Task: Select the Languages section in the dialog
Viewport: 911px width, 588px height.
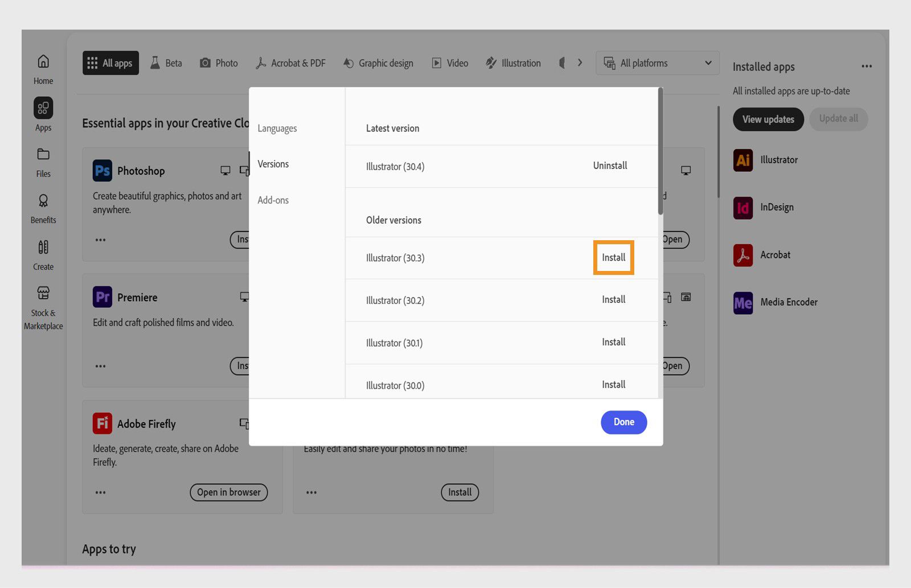Action: pyautogui.click(x=277, y=128)
